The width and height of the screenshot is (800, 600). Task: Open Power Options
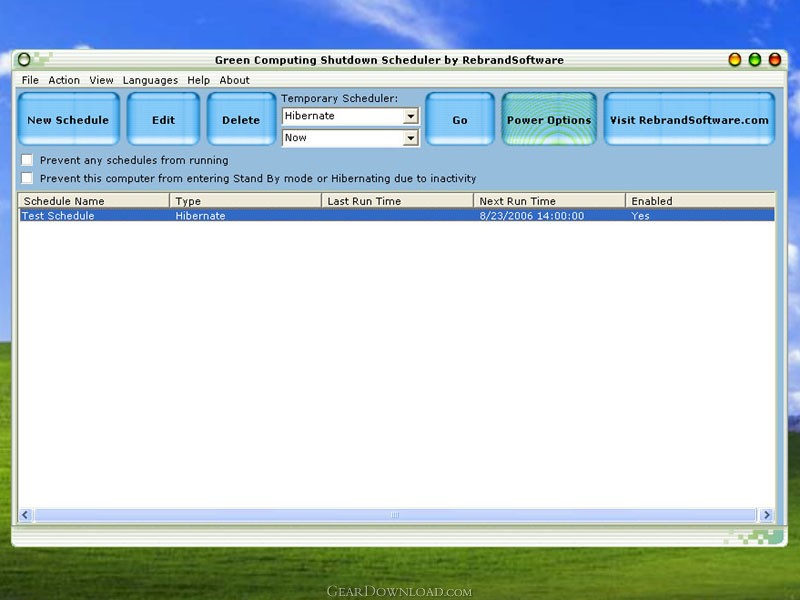(549, 119)
